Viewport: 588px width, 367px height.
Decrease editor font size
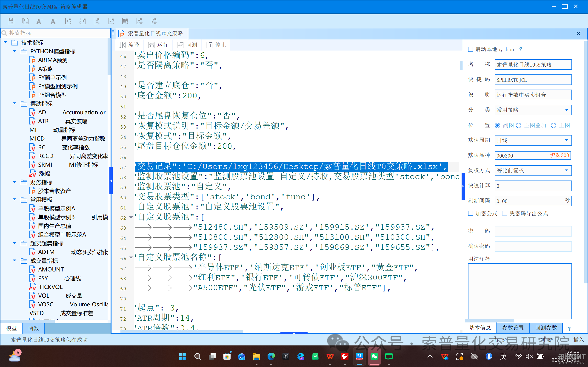(x=39, y=21)
